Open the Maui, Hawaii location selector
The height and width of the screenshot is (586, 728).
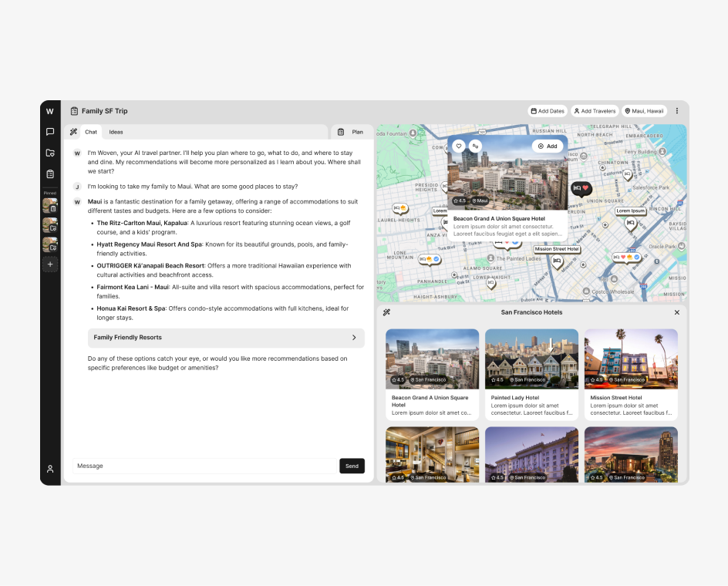644,111
